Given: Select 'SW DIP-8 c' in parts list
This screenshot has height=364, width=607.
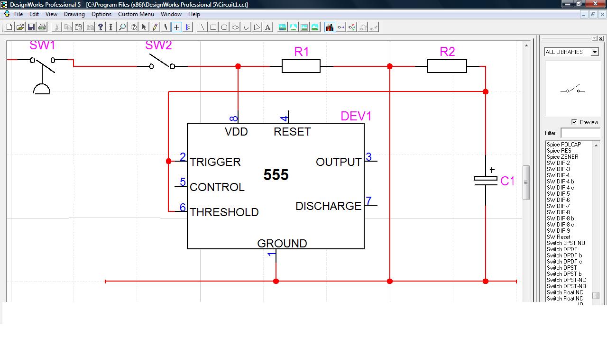Looking at the screenshot, I should [560, 225].
